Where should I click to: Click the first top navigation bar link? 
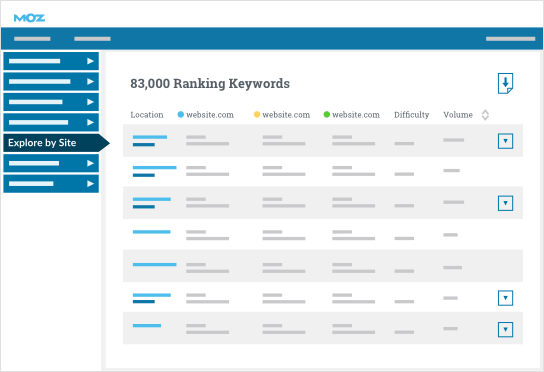click(32, 39)
